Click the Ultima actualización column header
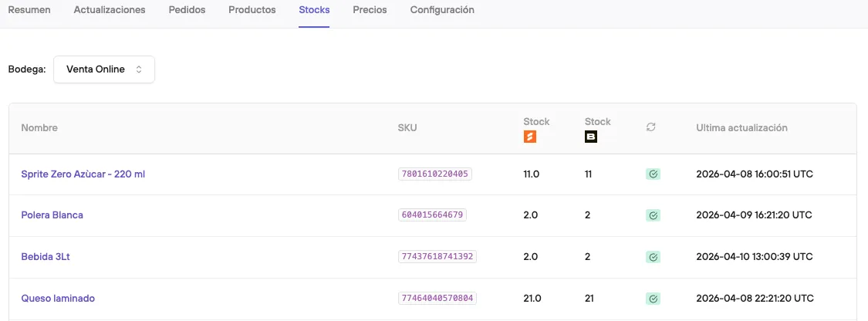The image size is (868, 321). coord(741,128)
